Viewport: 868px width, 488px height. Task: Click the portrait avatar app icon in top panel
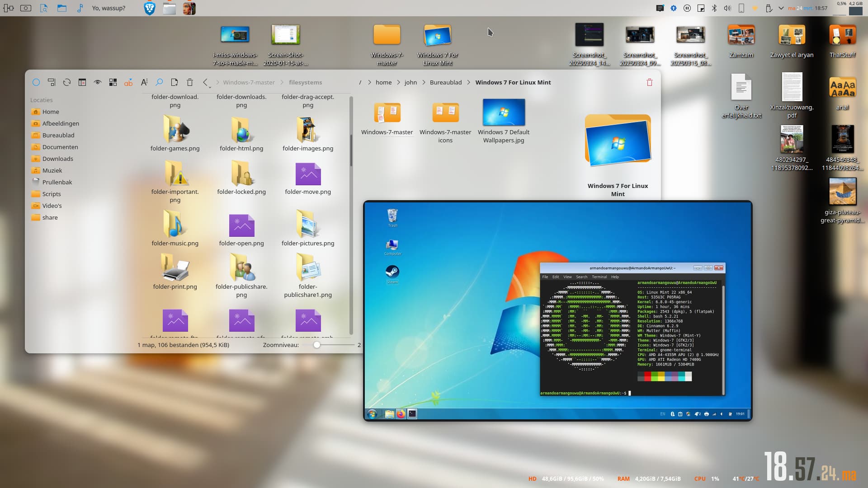189,8
